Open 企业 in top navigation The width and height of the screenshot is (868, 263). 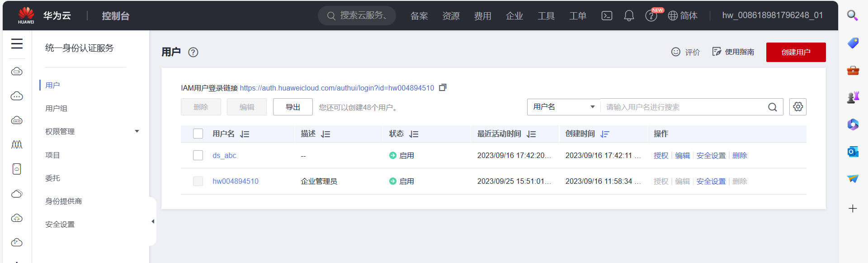tap(514, 16)
